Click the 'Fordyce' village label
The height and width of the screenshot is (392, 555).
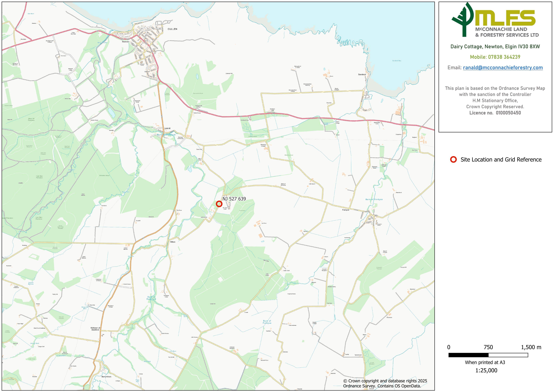pyautogui.click(x=346, y=210)
